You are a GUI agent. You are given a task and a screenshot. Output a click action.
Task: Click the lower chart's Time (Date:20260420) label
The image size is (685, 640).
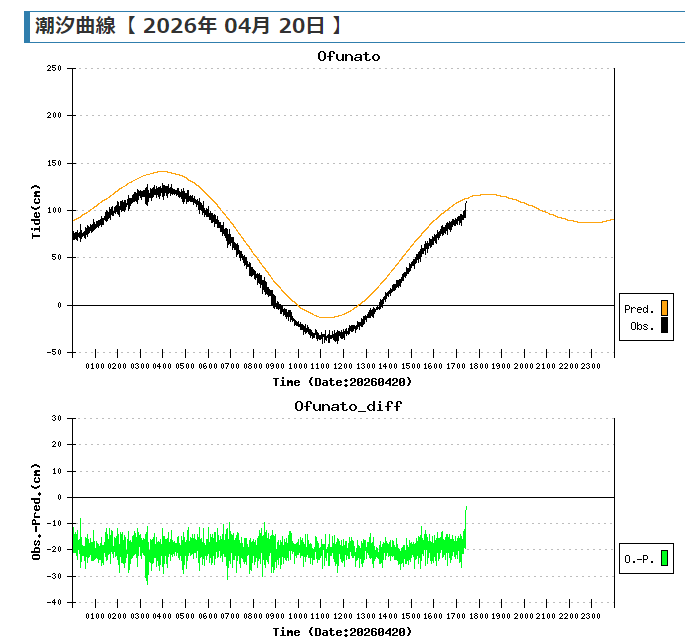coord(343,631)
